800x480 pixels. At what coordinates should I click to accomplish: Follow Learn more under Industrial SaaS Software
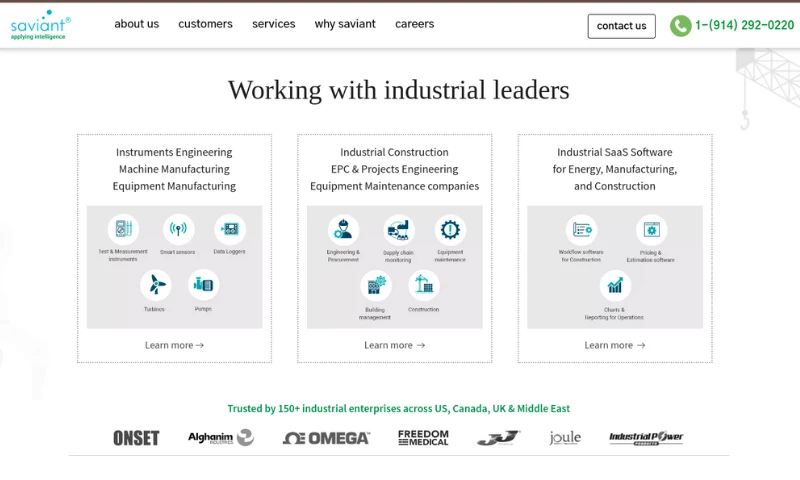click(614, 345)
